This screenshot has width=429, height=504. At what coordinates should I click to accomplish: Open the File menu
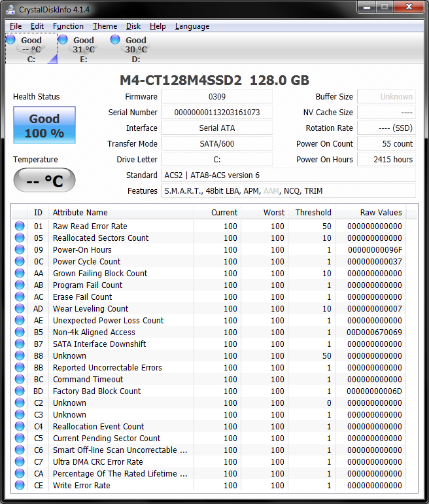click(16, 26)
